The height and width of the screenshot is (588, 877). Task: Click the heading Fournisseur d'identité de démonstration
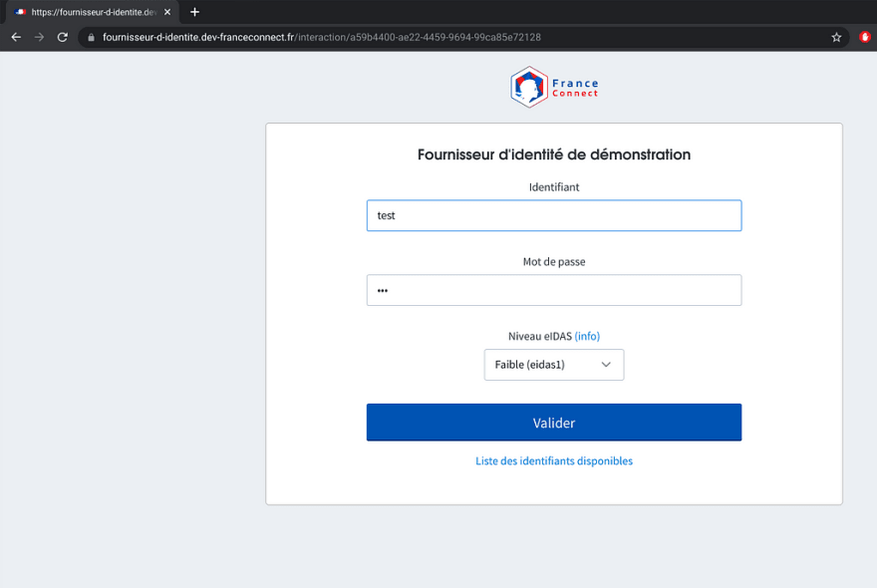point(554,154)
